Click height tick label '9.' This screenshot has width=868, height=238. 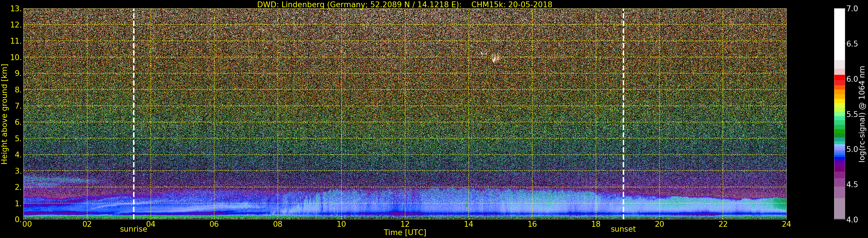click(18, 73)
